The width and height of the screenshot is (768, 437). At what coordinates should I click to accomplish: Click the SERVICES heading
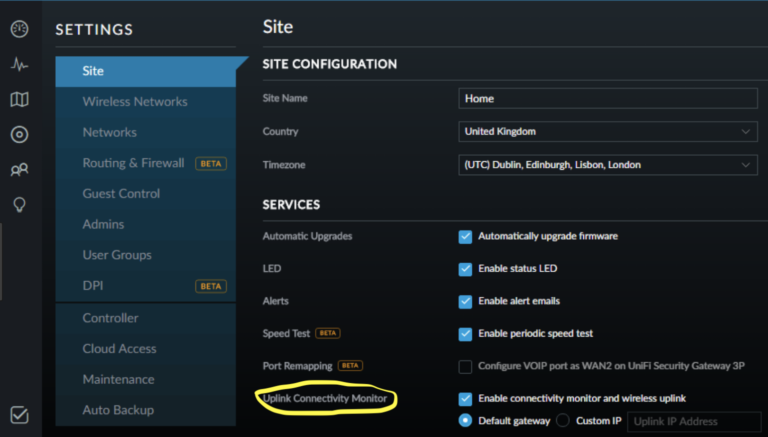pos(291,205)
